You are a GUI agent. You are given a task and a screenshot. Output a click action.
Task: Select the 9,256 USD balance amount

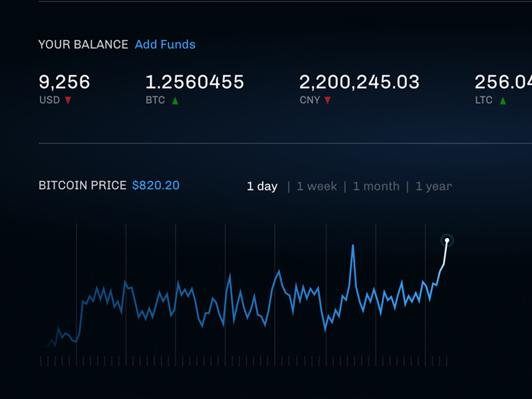click(x=64, y=82)
